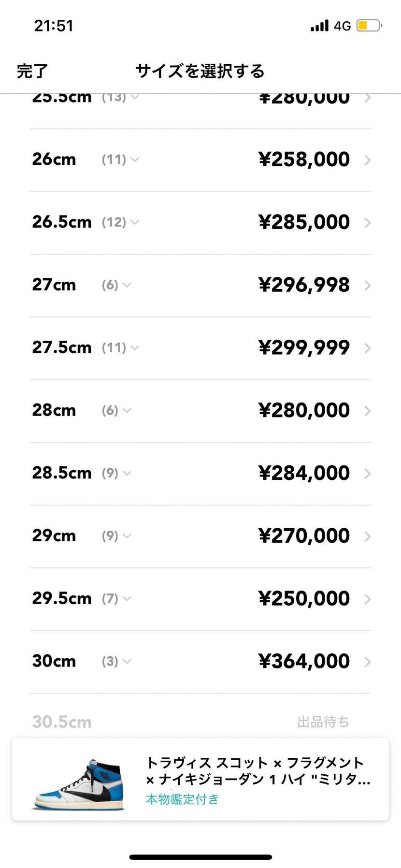
Task: Expand the 30cm (3) listings dropdown
Action: 116,661
